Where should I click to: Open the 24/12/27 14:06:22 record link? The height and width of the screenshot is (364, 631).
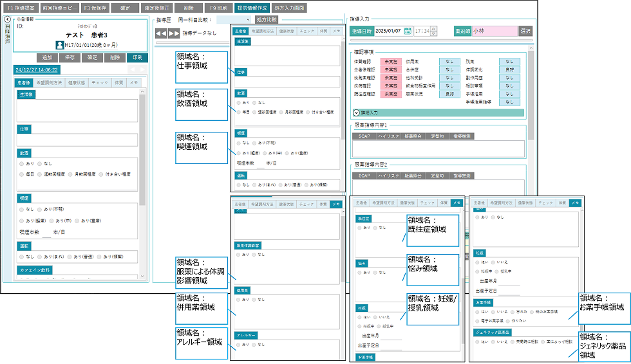tap(37, 69)
